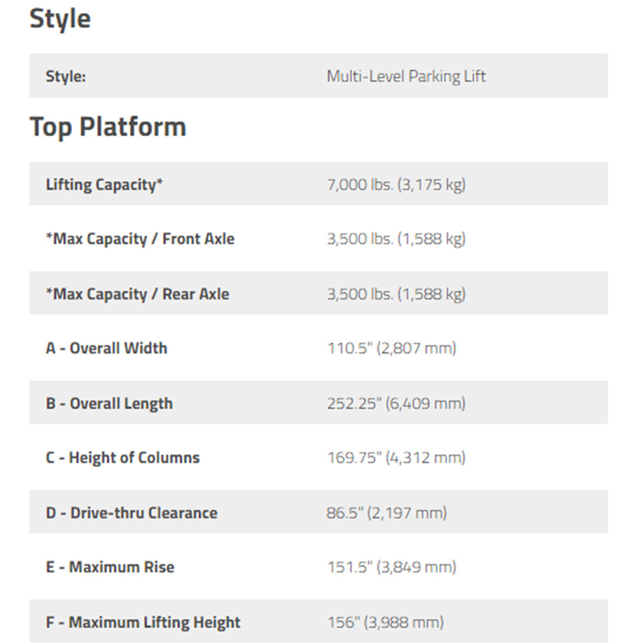Click the A - Overall Width label
The width and height of the screenshot is (644, 644).
pos(106,348)
